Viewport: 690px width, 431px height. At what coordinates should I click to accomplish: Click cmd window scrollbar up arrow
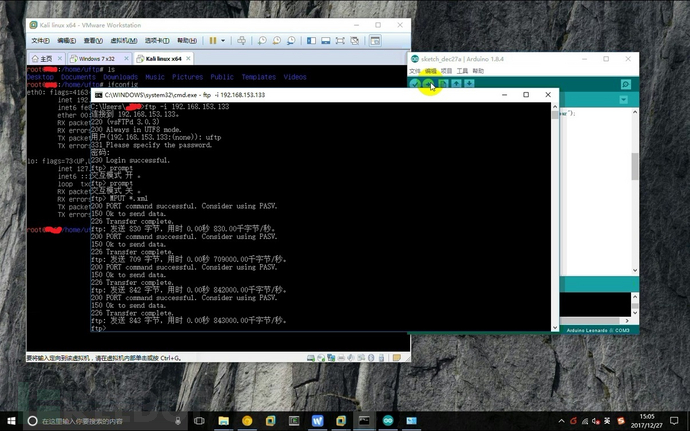tap(555, 107)
